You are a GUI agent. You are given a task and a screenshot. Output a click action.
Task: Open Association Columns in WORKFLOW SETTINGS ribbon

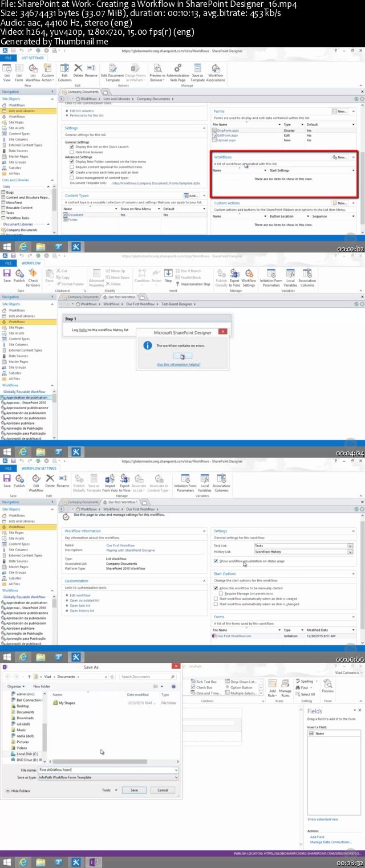pos(221,483)
